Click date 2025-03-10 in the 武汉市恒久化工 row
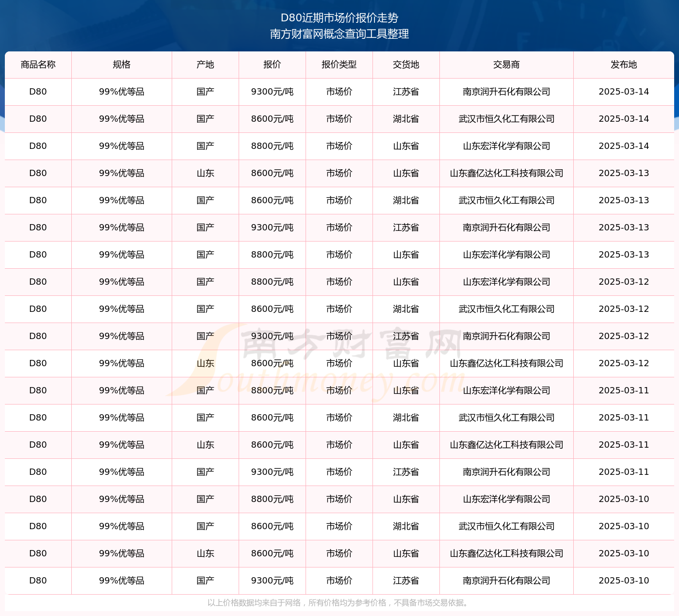Viewport: 679px width, 616px height. click(624, 526)
